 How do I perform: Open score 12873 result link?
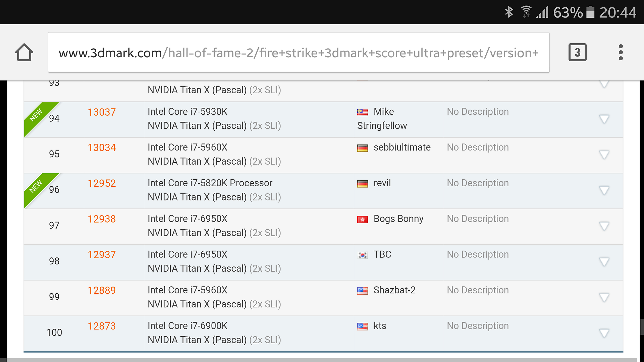pyautogui.click(x=102, y=326)
